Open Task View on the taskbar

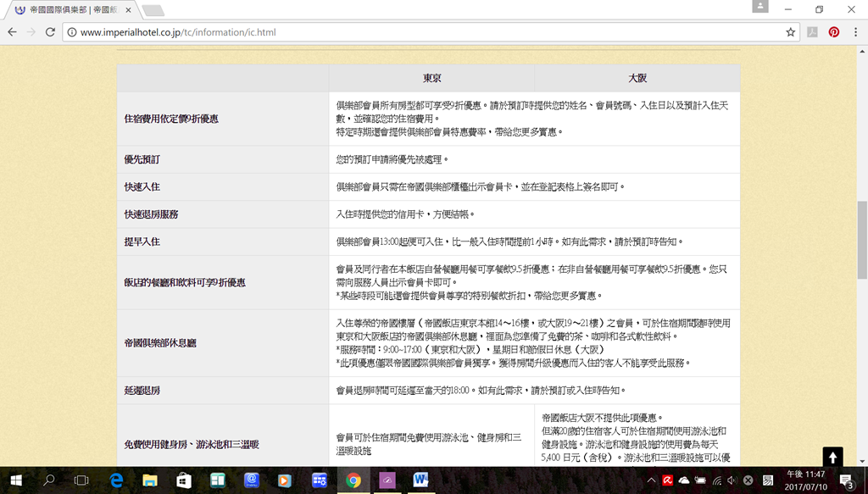[x=81, y=480]
